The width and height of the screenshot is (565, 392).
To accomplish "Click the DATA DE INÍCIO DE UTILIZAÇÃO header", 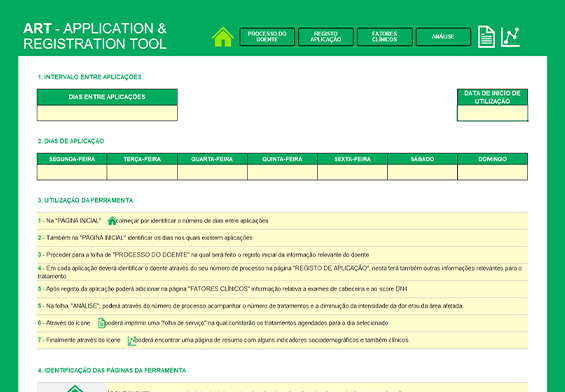I will tap(492, 97).
